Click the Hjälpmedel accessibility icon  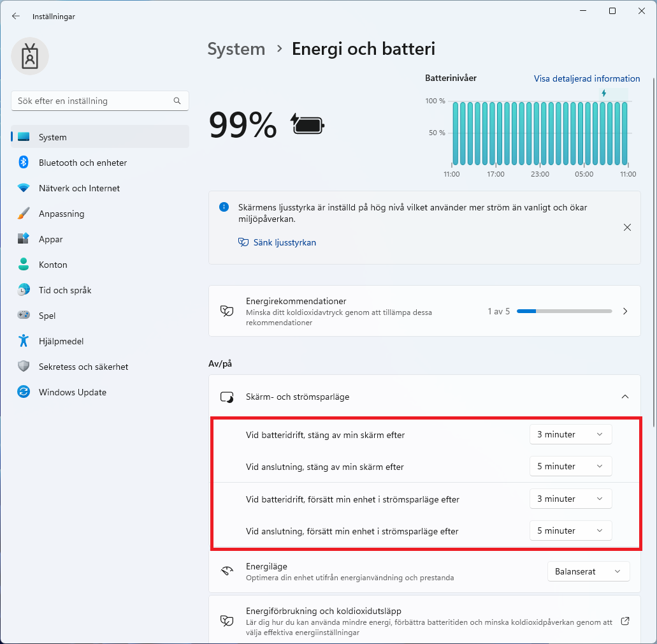(x=24, y=341)
